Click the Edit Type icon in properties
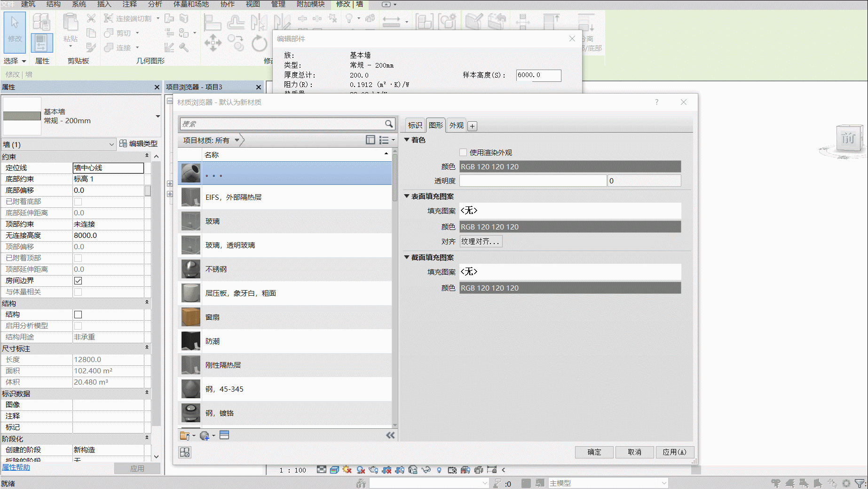The image size is (868, 489). [x=123, y=143]
